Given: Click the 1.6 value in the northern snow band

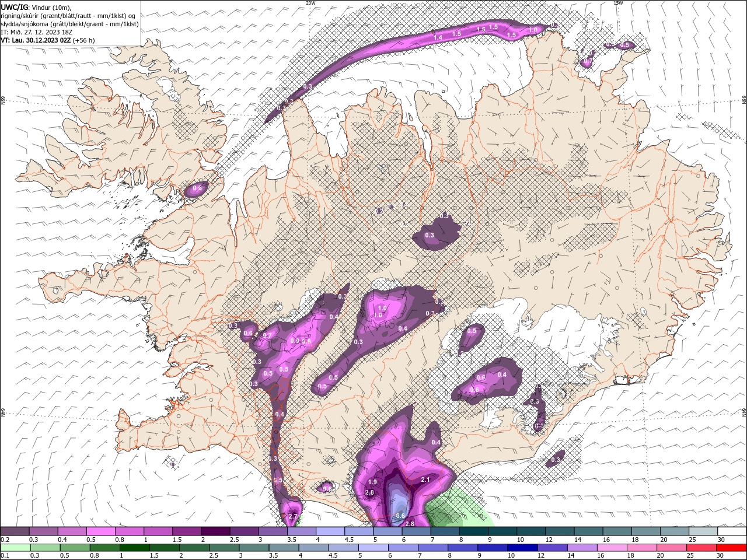Looking at the screenshot, I should (481, 29).
